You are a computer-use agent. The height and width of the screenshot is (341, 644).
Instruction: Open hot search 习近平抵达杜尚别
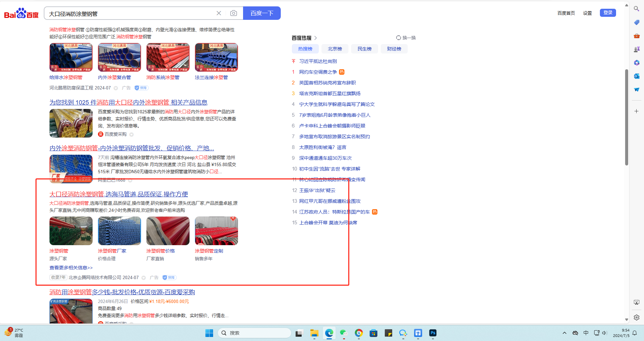pyautogui.click(x=318, y=61)
